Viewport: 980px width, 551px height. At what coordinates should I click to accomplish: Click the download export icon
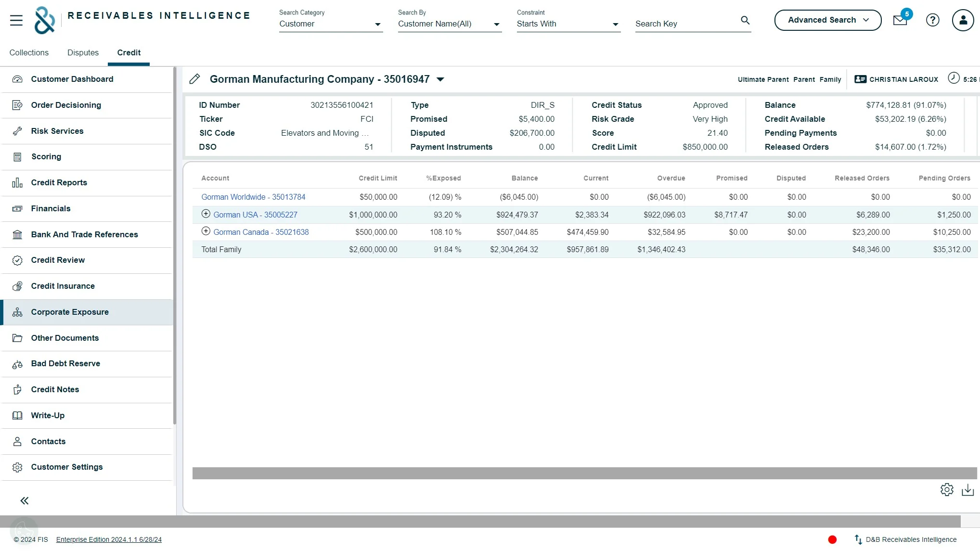968,490
